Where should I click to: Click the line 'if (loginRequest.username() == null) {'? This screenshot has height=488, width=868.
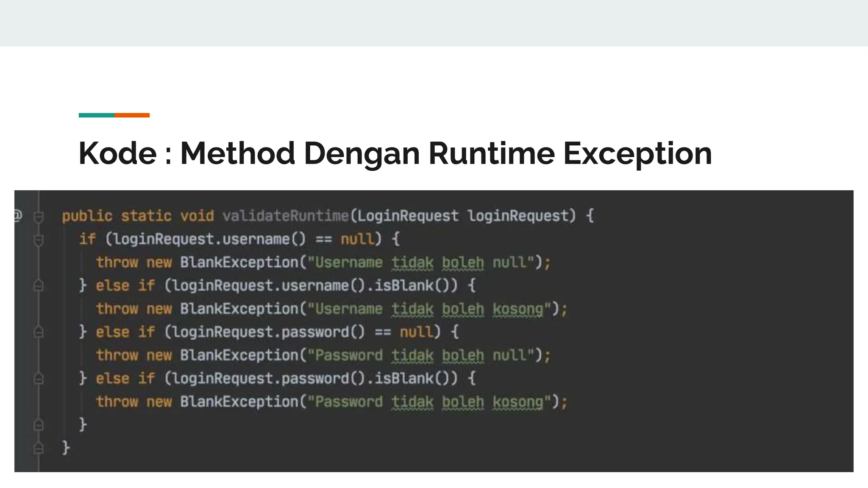(239, 239)
